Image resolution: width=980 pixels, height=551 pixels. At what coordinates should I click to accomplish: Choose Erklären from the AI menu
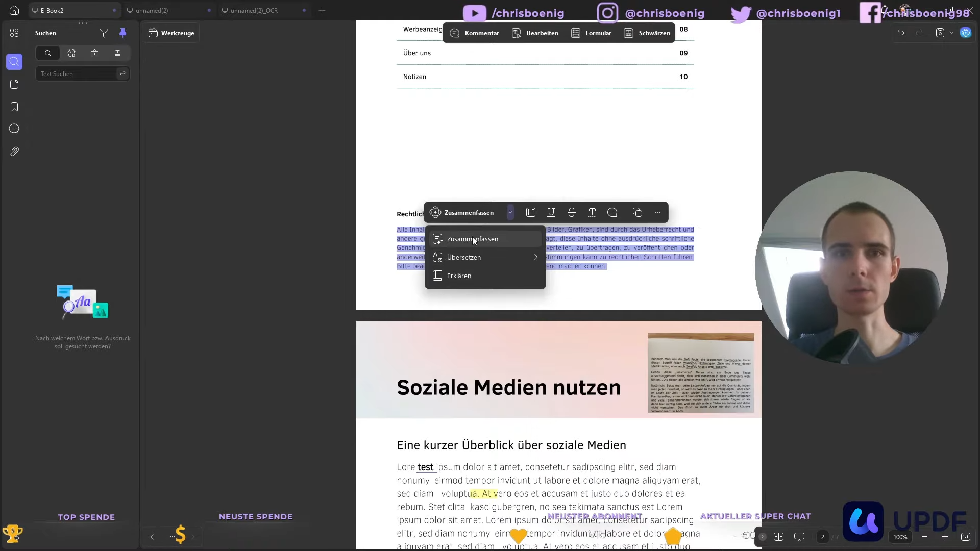459,275
